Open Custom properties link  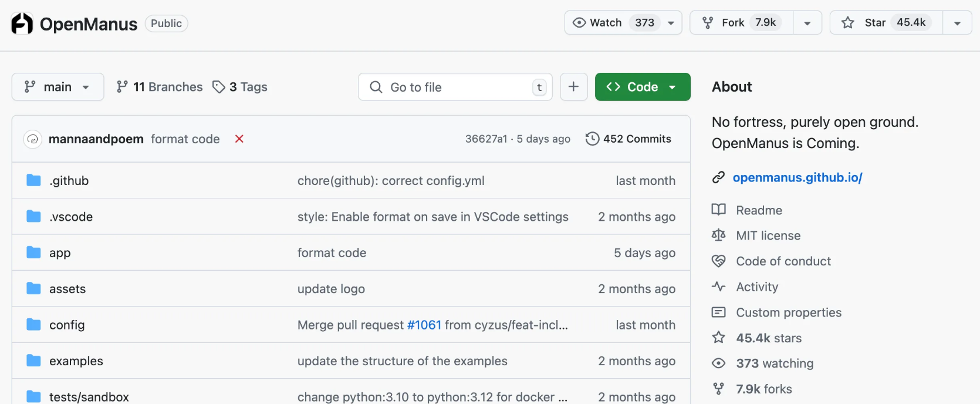[789, 312]
